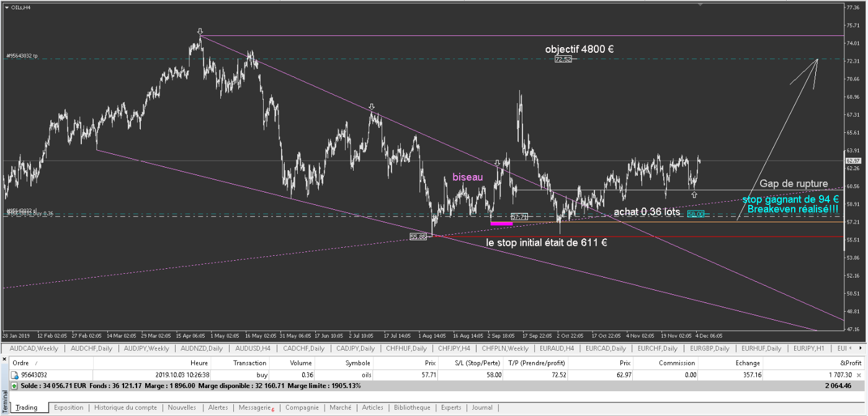Open the Historique du compte tab

[126, 408]
